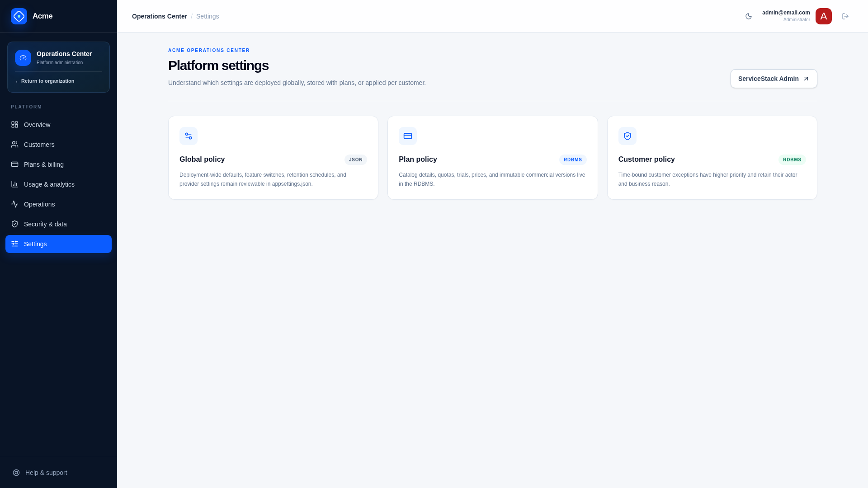
Task: Click the Customer policy shield icon
Action: click(x=627, y=136)
